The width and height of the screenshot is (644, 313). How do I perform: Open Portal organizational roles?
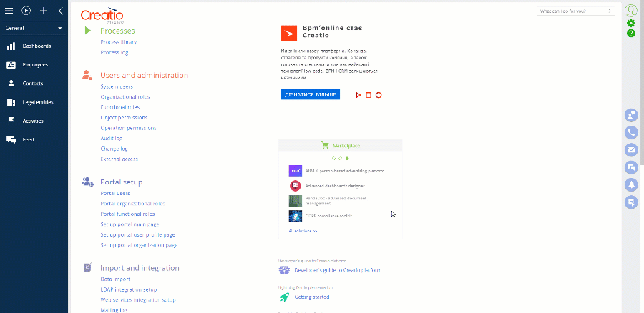132,204
